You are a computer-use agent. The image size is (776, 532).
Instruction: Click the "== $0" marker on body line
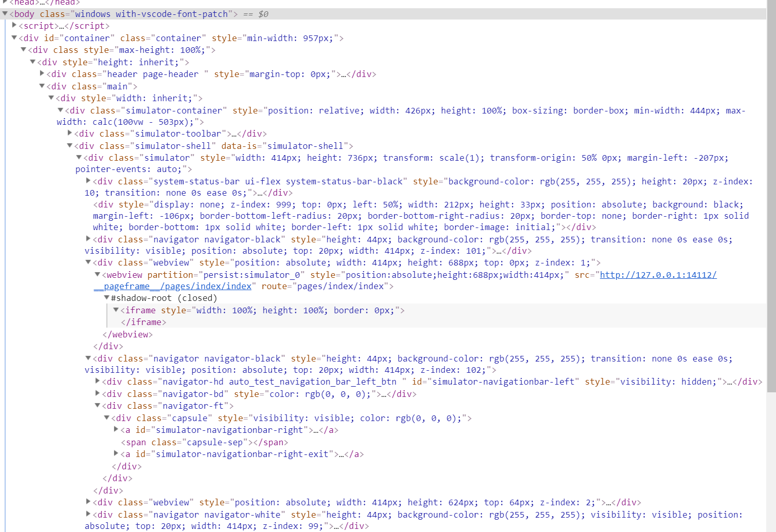click(x=256, y=14)
